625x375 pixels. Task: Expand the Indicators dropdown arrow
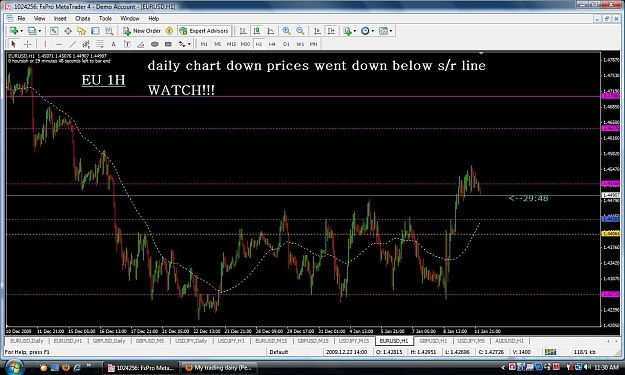pos(354,31)
